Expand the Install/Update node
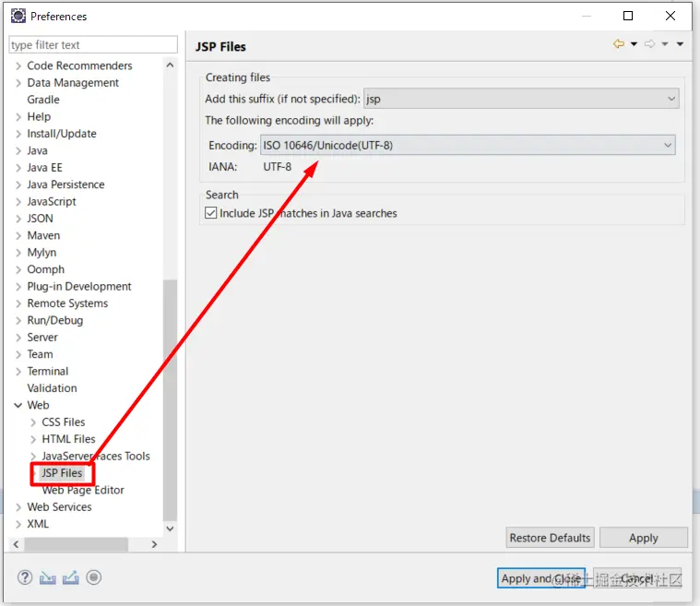This screenshot has height=606, width=700. [18, 134]
